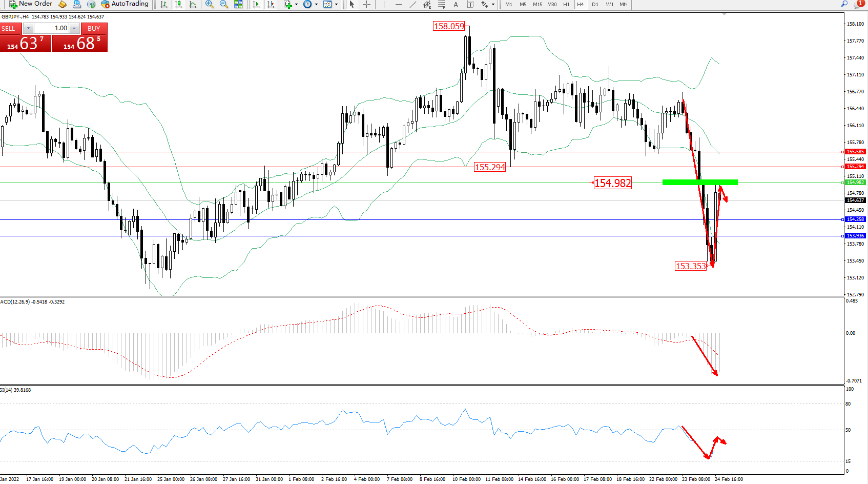Click the lot volume input field

(x=51, y=28)
